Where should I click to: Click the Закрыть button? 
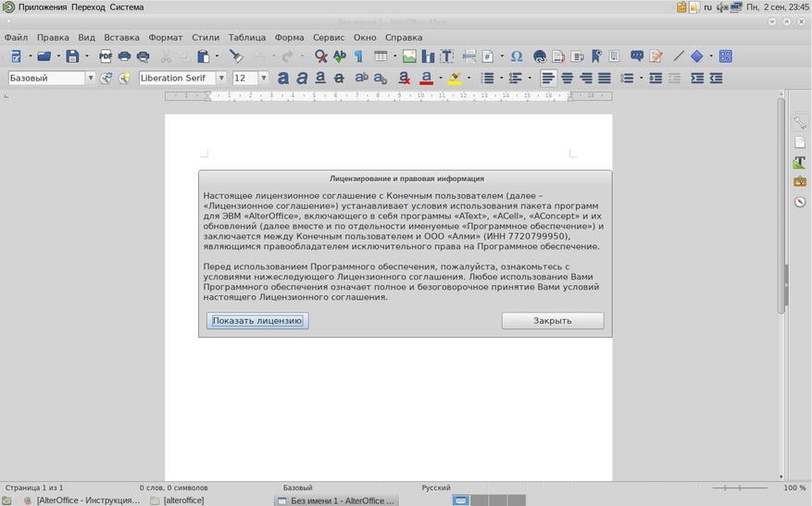553,321
